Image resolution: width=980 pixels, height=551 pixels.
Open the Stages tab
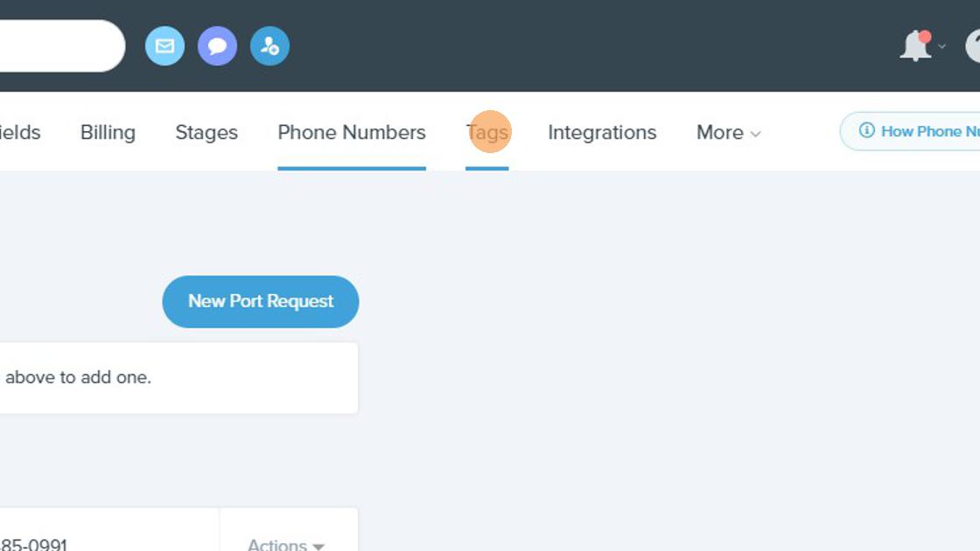[x=206, y=132]
